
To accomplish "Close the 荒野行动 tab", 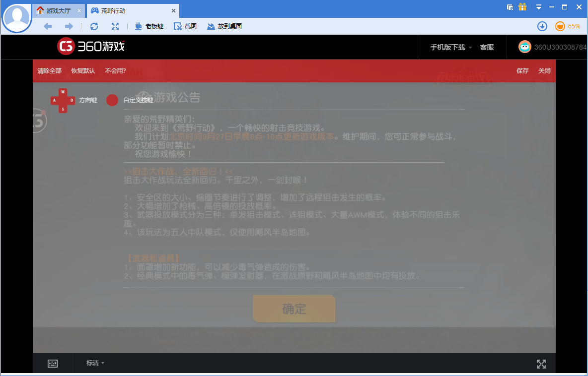I will [x=173, y=11].
